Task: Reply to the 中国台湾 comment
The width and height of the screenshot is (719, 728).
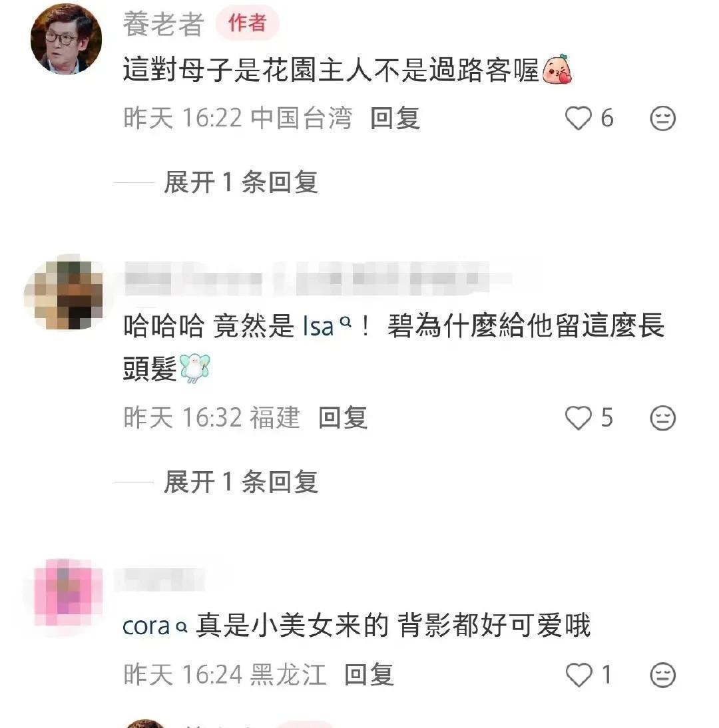Action: (395, 118)
